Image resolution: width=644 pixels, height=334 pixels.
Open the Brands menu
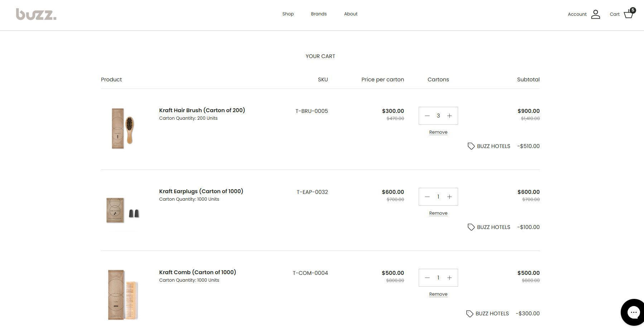pos(319,14)
